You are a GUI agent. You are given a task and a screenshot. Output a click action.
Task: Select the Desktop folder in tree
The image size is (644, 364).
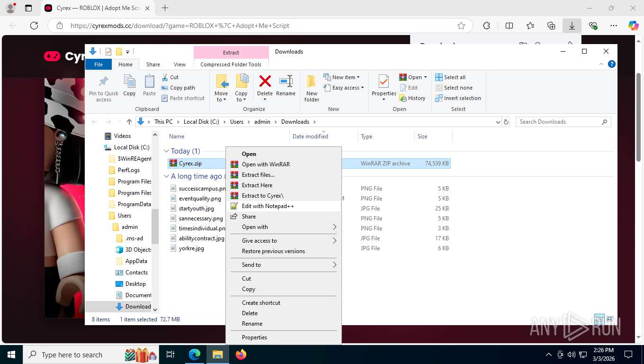135,284
